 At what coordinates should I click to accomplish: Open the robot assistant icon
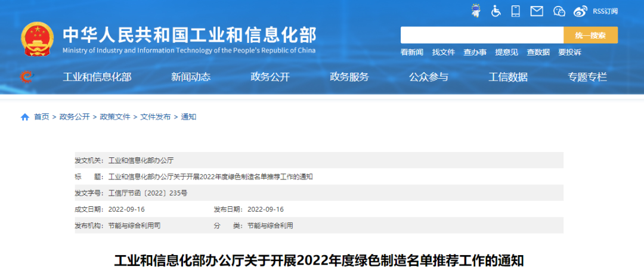coord(476,11)
